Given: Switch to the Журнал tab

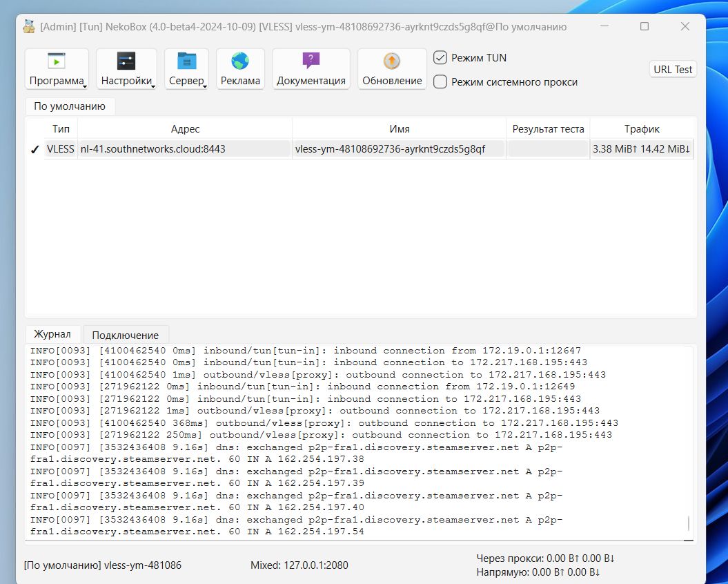Looking at the screenshot, I should click(x=52, y=334).
